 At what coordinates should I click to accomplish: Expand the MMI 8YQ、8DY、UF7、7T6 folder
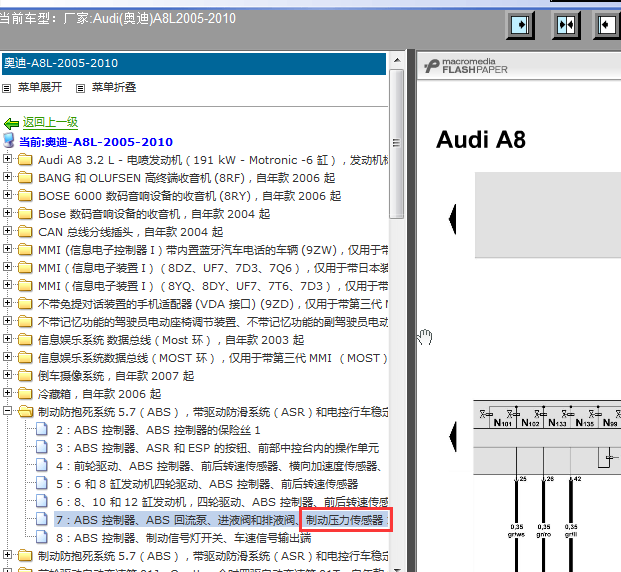click(7, 285)
